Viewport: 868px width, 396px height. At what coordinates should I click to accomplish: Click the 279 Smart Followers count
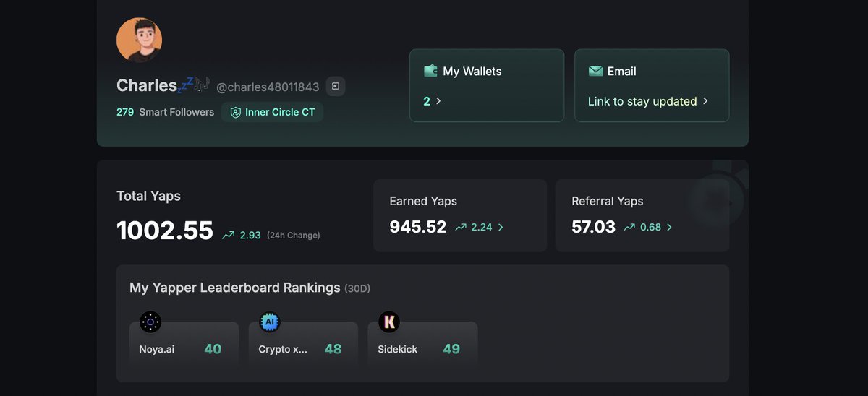(166, 112)
